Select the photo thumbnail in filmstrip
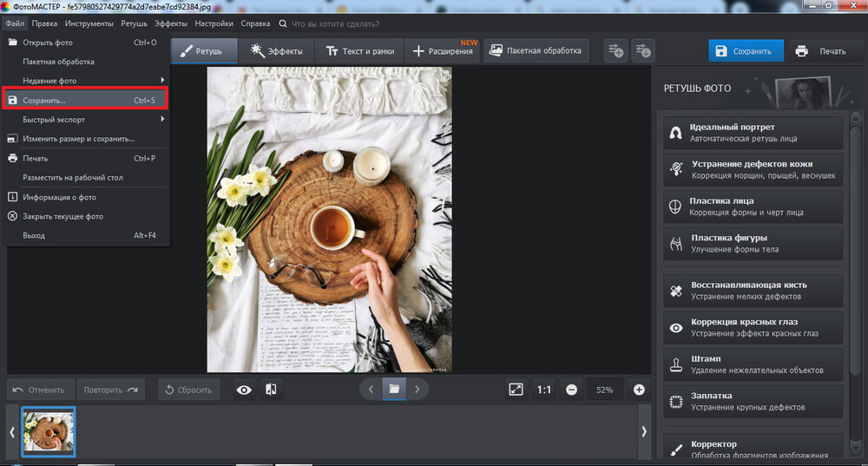868x466 pixels. point(49,431)
